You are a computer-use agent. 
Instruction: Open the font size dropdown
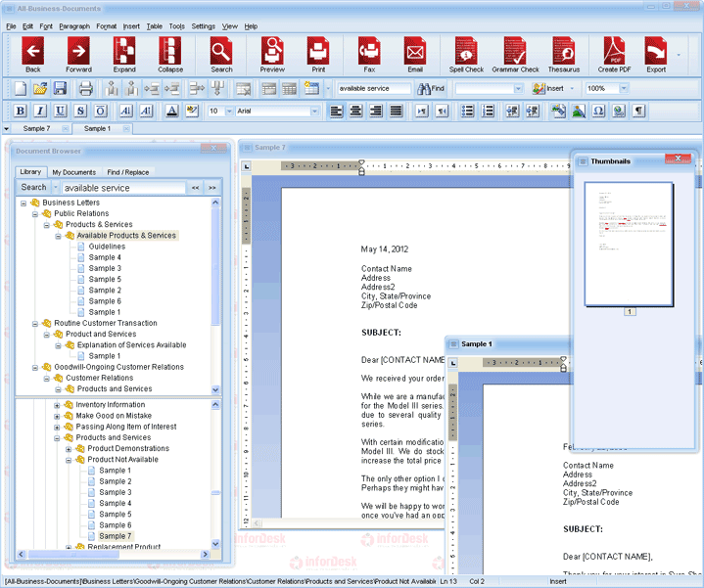[229, 111]
